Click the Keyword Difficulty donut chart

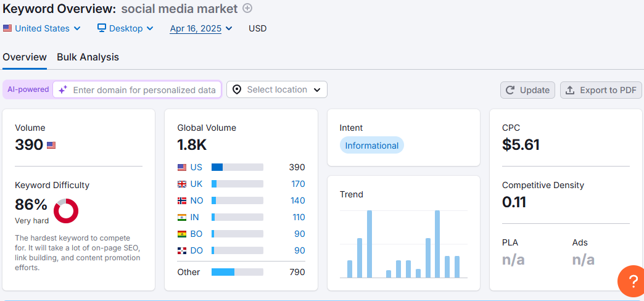66,211
